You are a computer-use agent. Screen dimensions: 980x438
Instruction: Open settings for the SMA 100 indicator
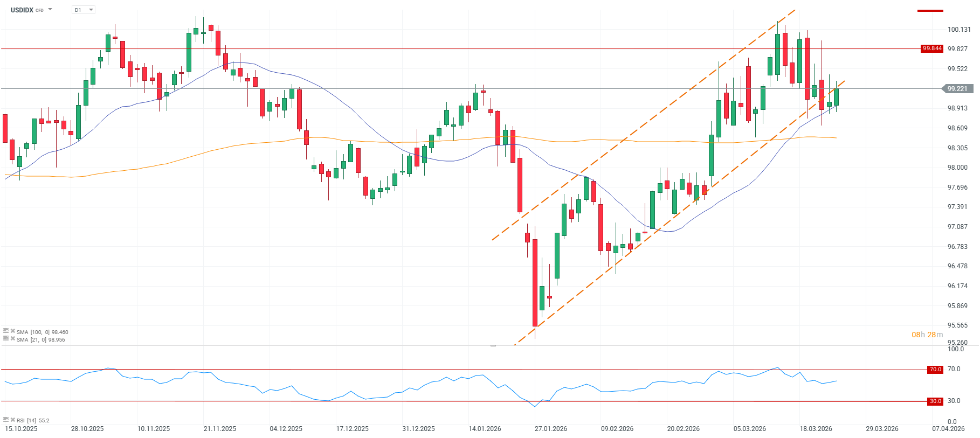(6, 331)
